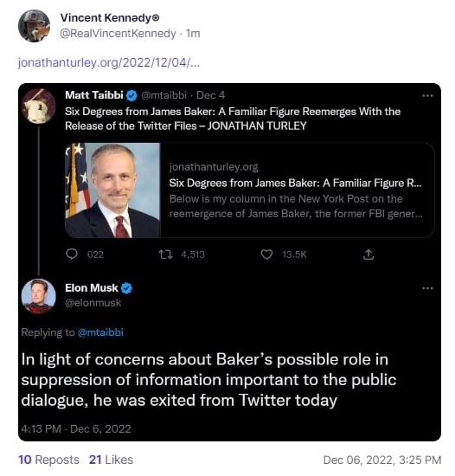Click the retweet icon showing 4,513

click(165, 254)
